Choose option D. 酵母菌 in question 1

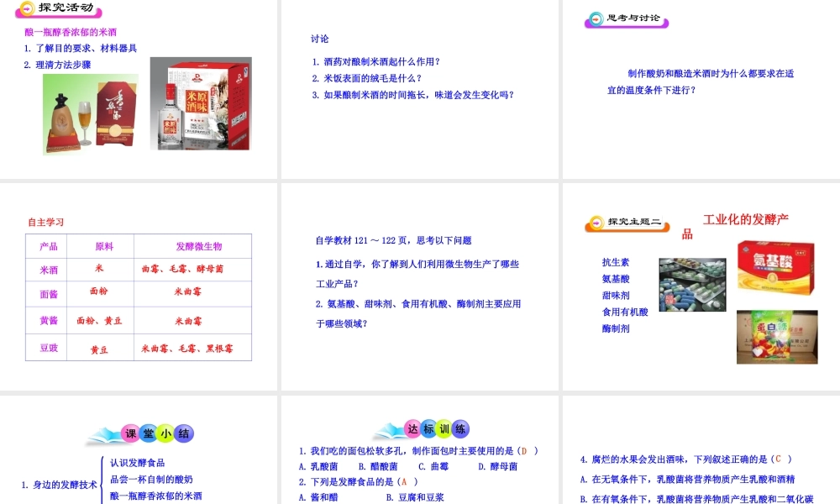[x=497, y=466]
